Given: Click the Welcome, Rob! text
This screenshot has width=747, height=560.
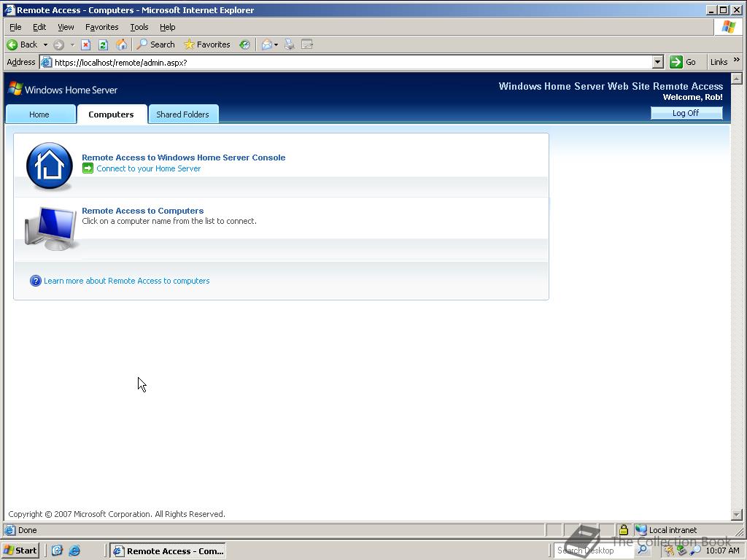Looking at the screenshot, I should click(693, 97).
